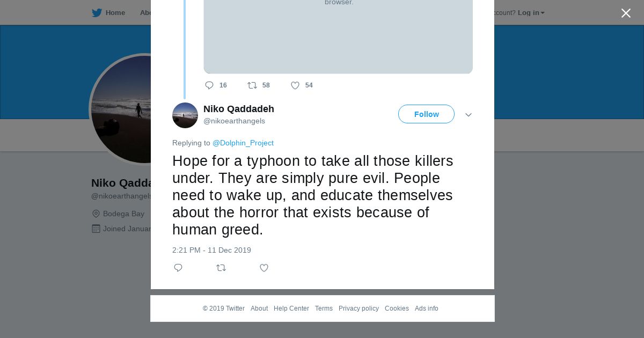Follow Niko Qaddadeh
The image size is (644, 338).
coord(426,114)
